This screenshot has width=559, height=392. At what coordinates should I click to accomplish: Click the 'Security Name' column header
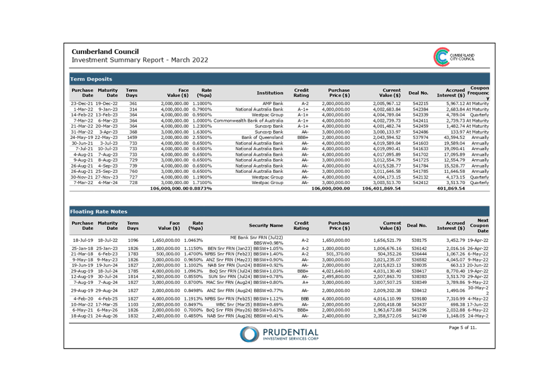266,226
